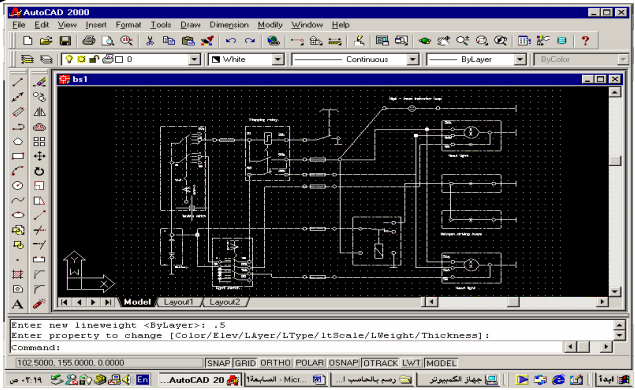Select the Rotate tool
This screenshot has height=390, width=635.
pos(39,171)
